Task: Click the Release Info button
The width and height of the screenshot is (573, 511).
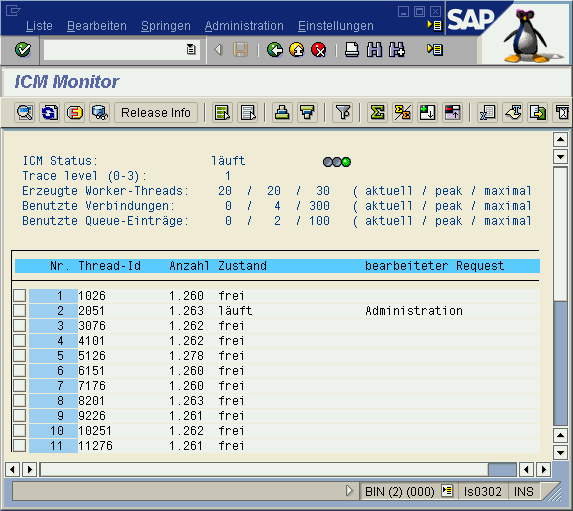Action: coord(156,112)
